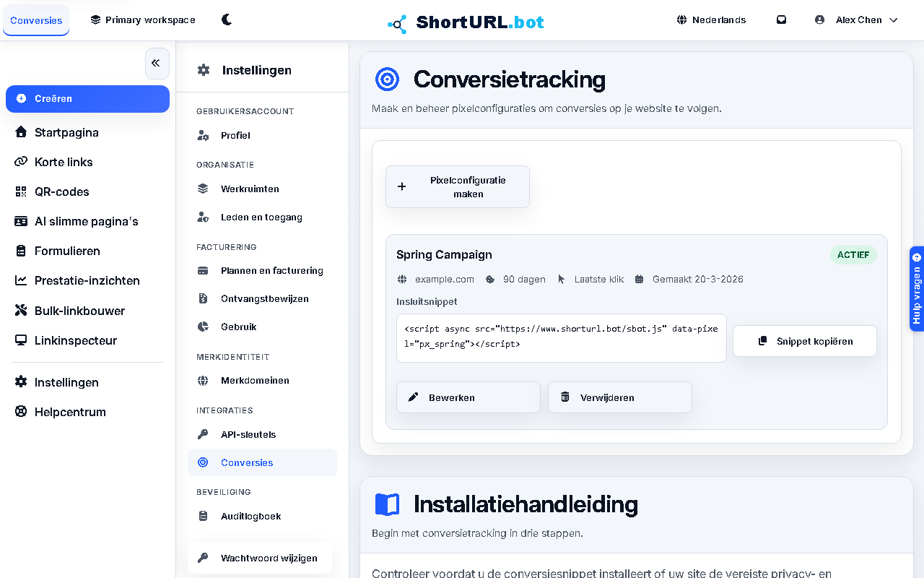The image size is (924, 578).
Task: Click the plus icon in Creëren button
Action: click(21, 98)
